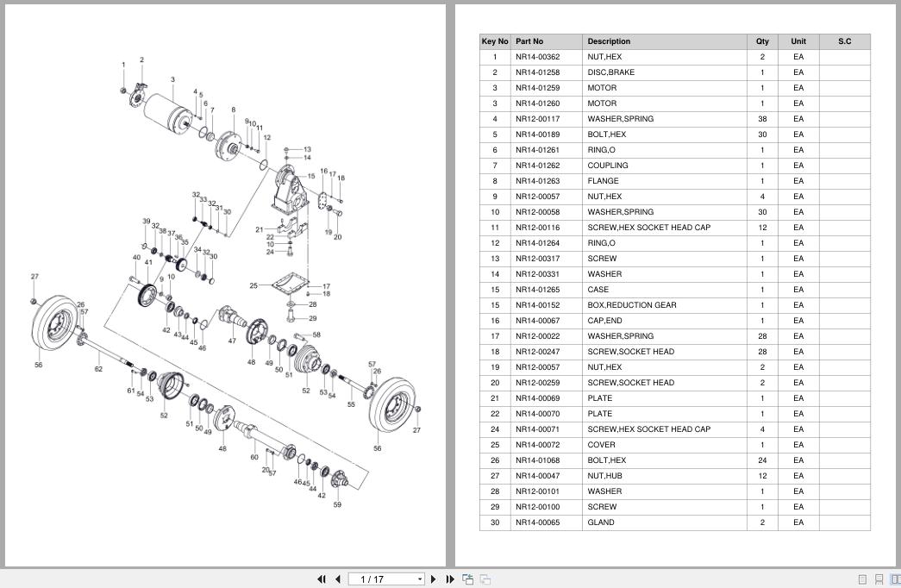
Task: Select part number NR14-01264
Action: click(537, 243)
